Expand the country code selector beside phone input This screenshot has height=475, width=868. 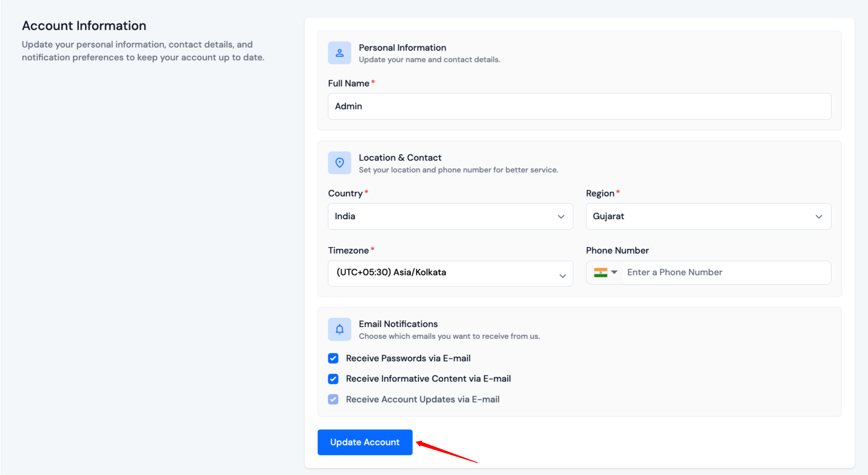click(614, 272)
